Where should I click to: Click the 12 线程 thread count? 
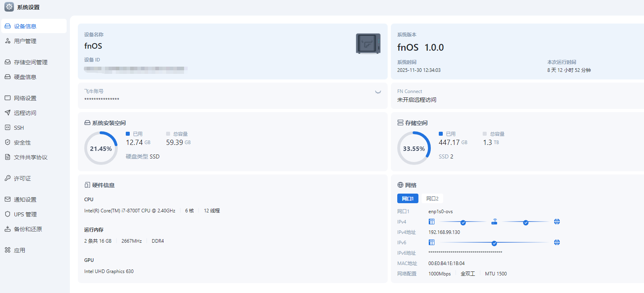[x=212, y=211]
